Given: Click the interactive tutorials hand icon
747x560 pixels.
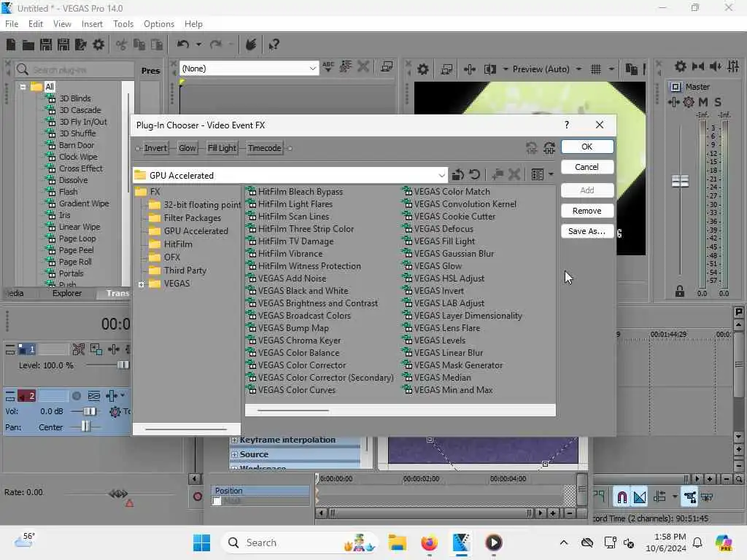Looking at the screenshot, I should tap(251, 44).
